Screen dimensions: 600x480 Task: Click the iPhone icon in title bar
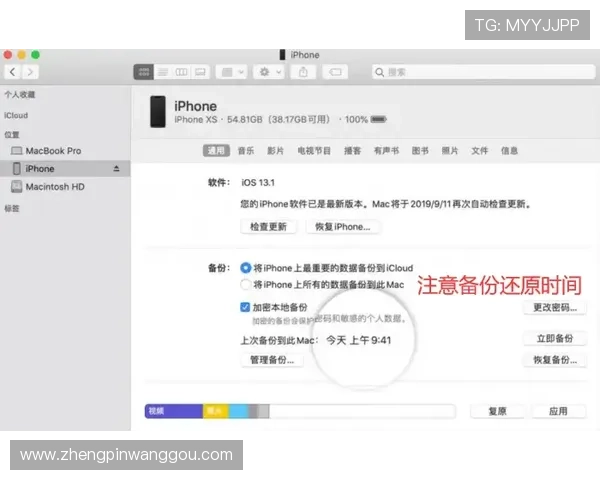pos(282,55)
